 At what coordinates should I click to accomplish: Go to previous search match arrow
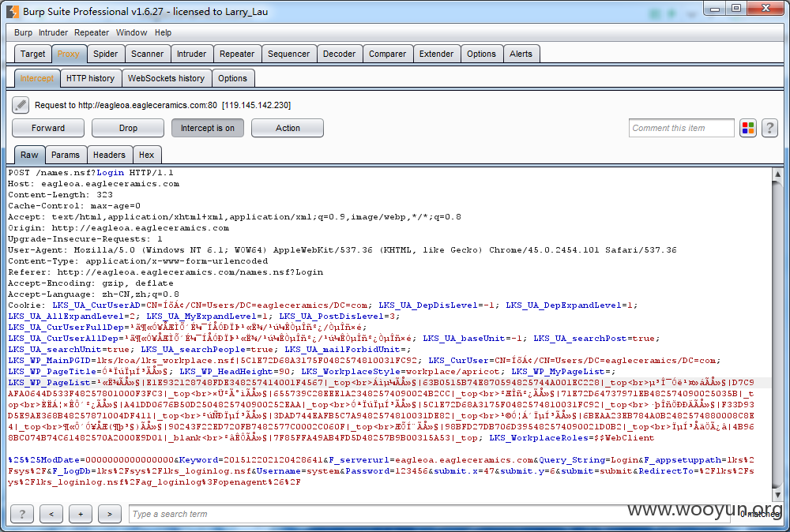pyautogui.click(x=51, y=514)
